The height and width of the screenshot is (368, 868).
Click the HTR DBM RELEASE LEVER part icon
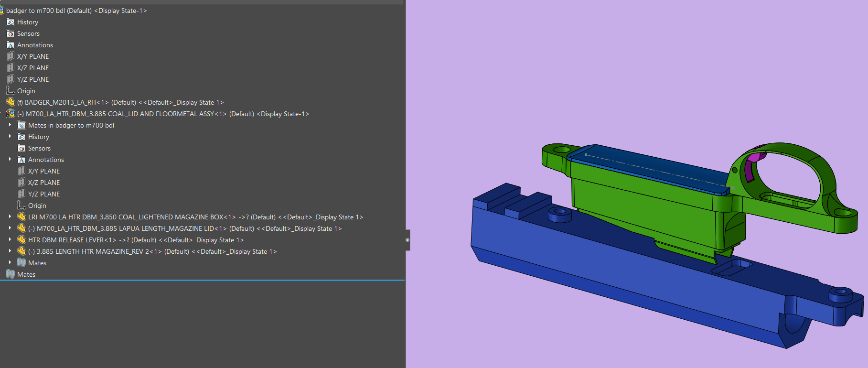21,239
